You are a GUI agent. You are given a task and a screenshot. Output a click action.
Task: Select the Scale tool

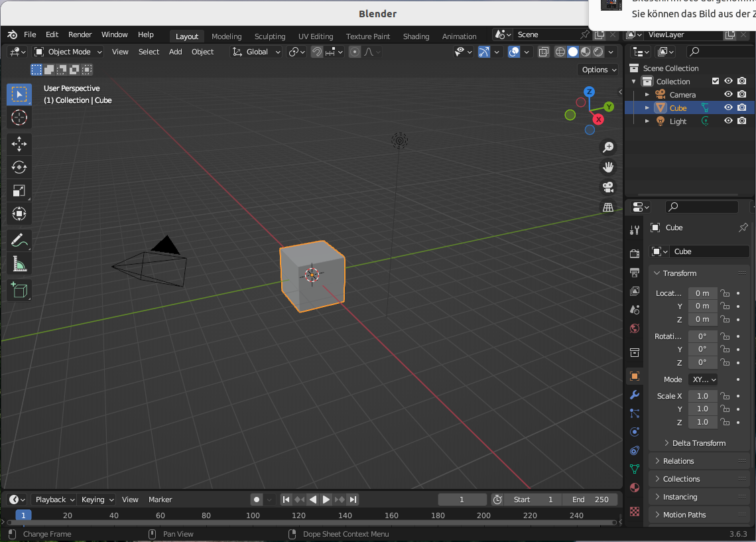pyautogui.click(x=19, y=190)
